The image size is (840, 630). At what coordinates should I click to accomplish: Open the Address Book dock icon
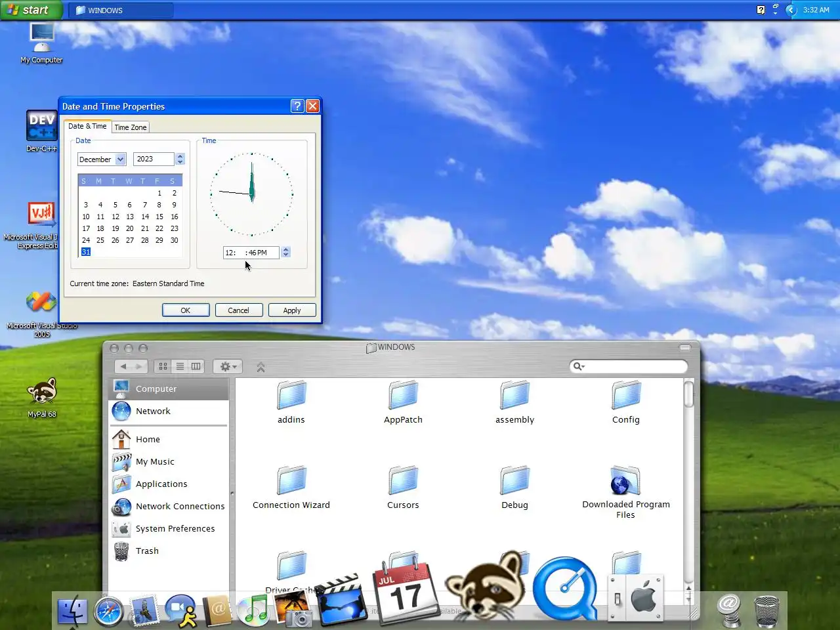click(218, 610)
